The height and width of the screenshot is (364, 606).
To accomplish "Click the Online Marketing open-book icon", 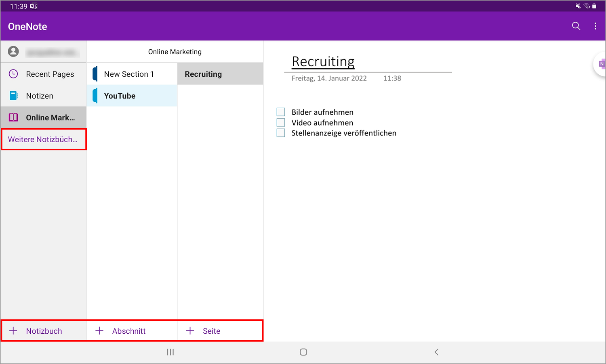I will pos(13,118).
